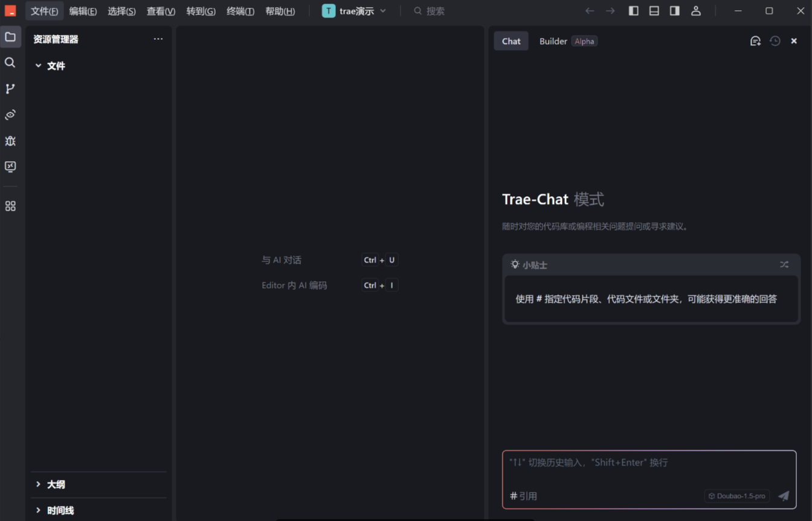Screen dimensions: 812x521
Task: Click the Alpha badge beside Builder
Action: coord(584,41)
